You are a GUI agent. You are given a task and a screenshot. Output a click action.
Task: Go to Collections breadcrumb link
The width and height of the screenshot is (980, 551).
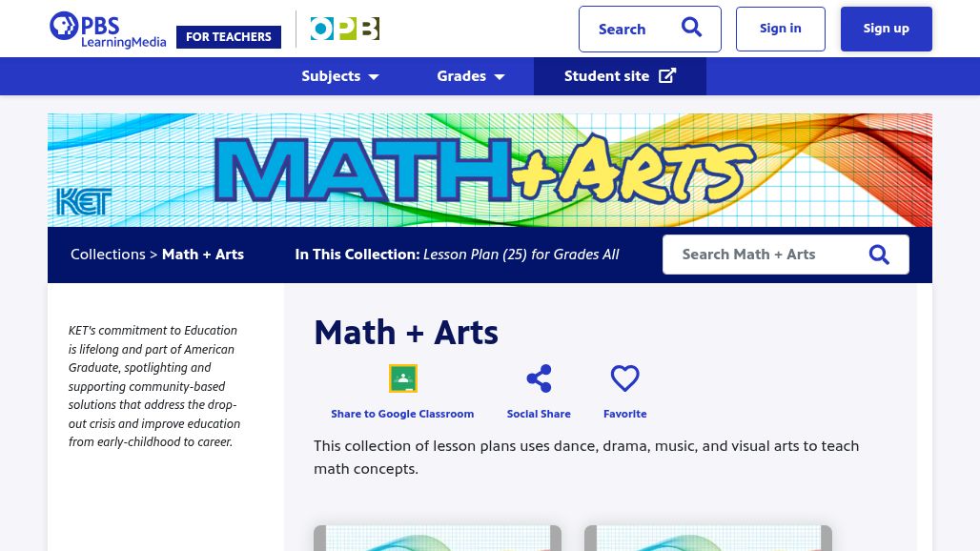click(x=108, y=255)
